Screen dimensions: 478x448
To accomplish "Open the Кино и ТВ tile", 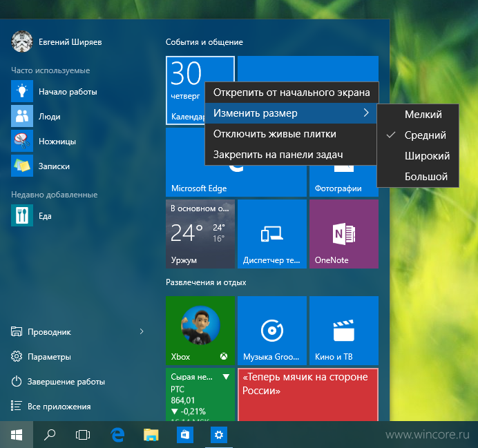I will 344,331.
